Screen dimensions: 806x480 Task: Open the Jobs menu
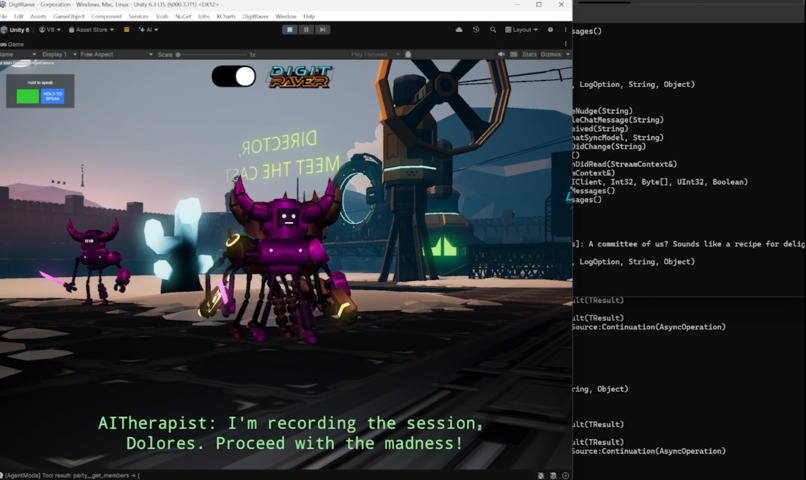coord(204,16)
